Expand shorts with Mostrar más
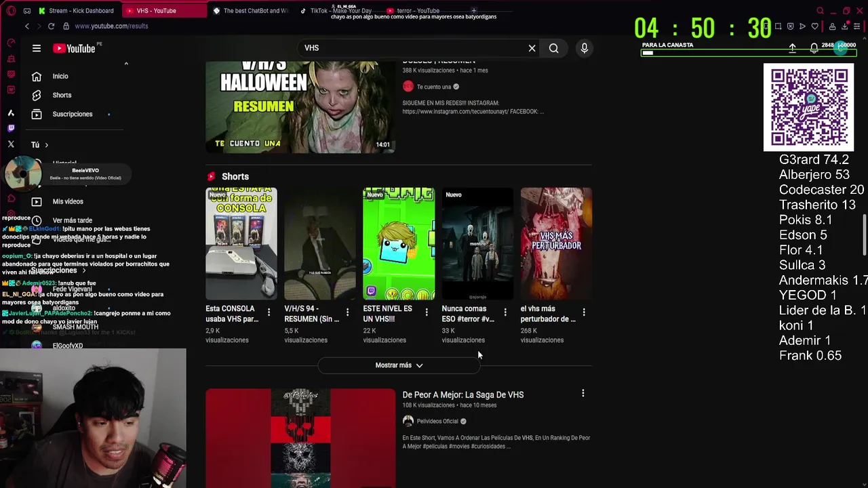 399,365
